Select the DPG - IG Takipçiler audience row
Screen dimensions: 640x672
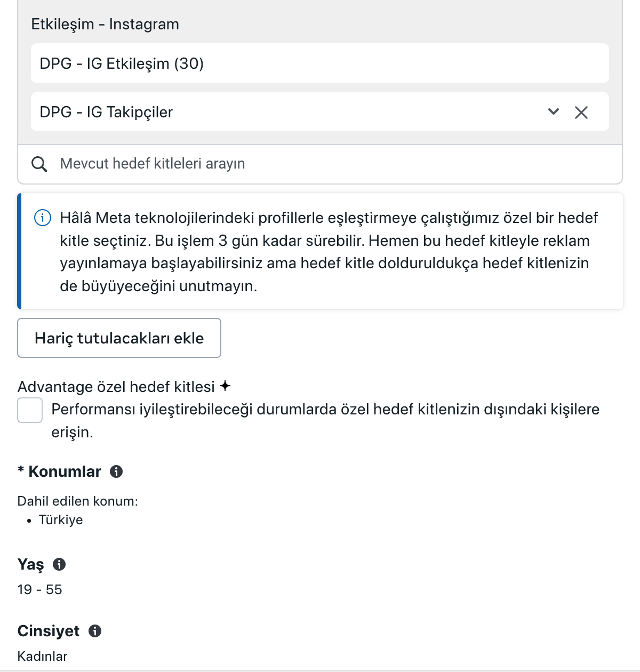click(320, 112)
